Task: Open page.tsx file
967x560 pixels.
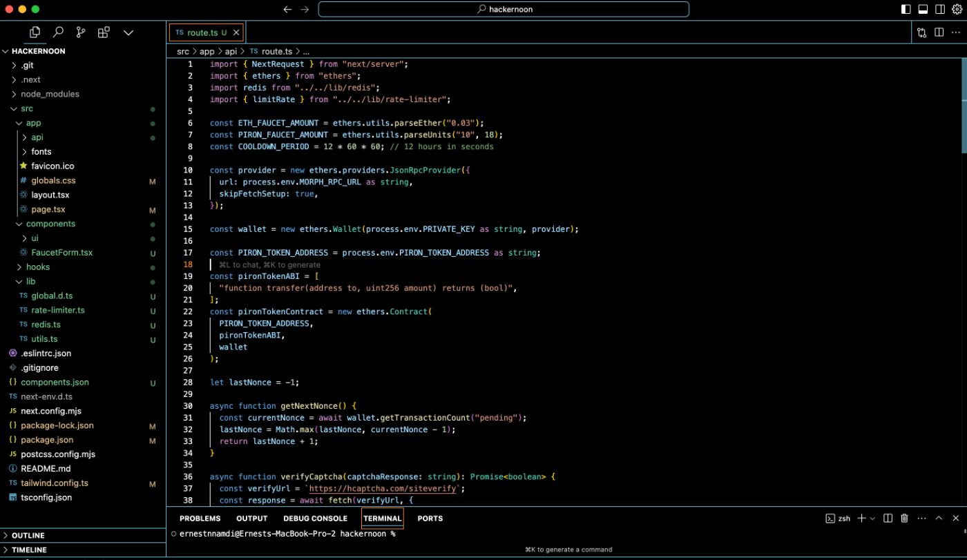Action: [x=83, y=209]
